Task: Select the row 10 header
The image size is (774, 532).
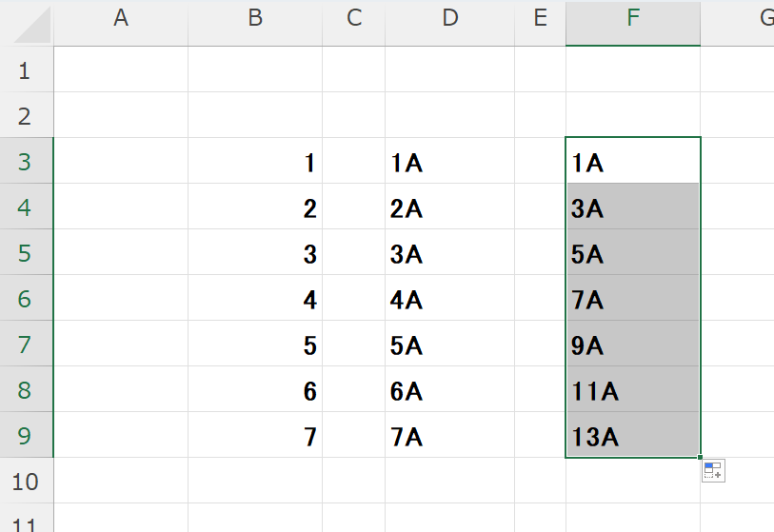Action: click(x=26, y=482)
